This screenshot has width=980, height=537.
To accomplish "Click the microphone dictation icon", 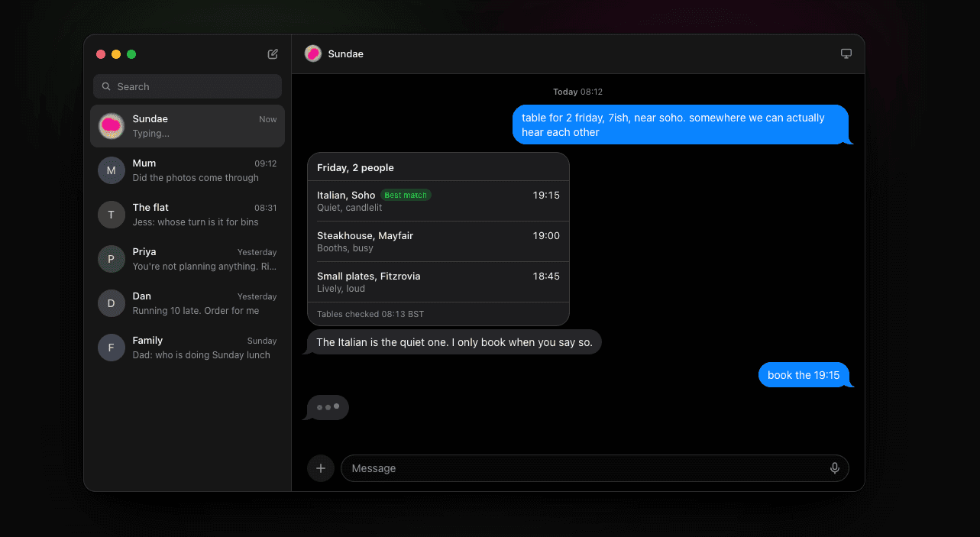I will click(x=835, y=468).
